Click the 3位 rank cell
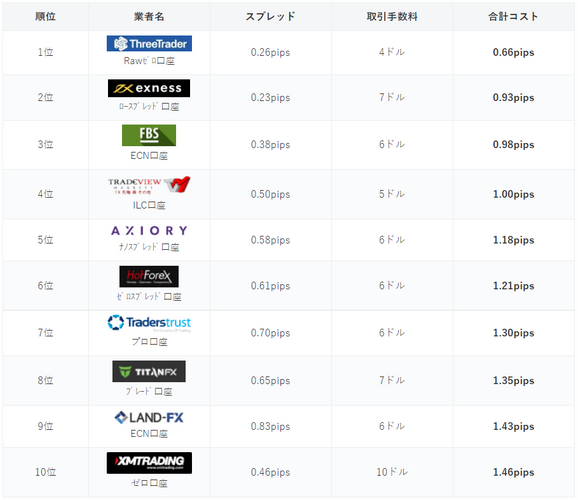This screenshot has width=578, height=500. [45, 144]
